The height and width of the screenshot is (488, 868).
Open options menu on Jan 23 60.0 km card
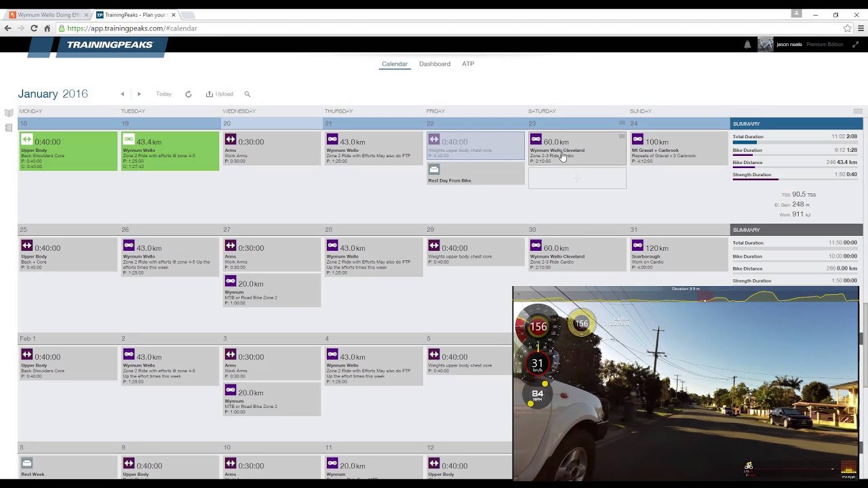click(x=621, y=136)
